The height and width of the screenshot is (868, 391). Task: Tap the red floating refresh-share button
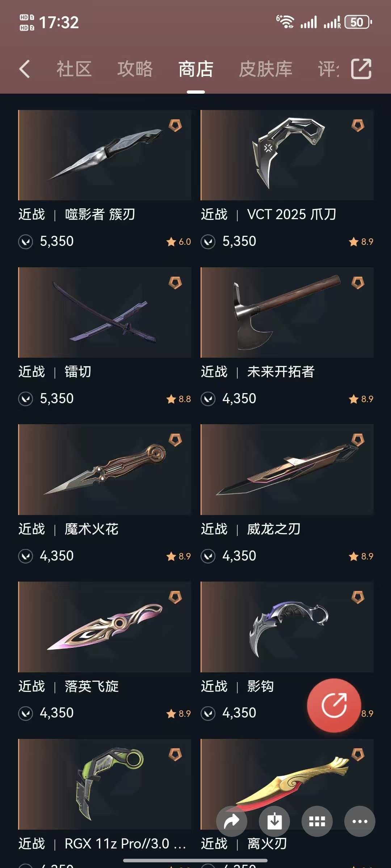[x=334, y=705]
